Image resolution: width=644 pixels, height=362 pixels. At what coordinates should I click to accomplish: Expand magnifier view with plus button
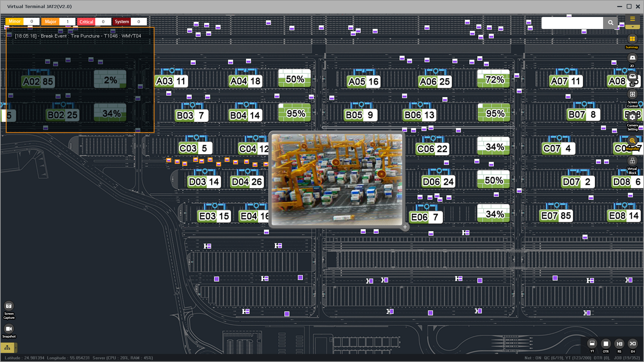(x=405, y=227)
